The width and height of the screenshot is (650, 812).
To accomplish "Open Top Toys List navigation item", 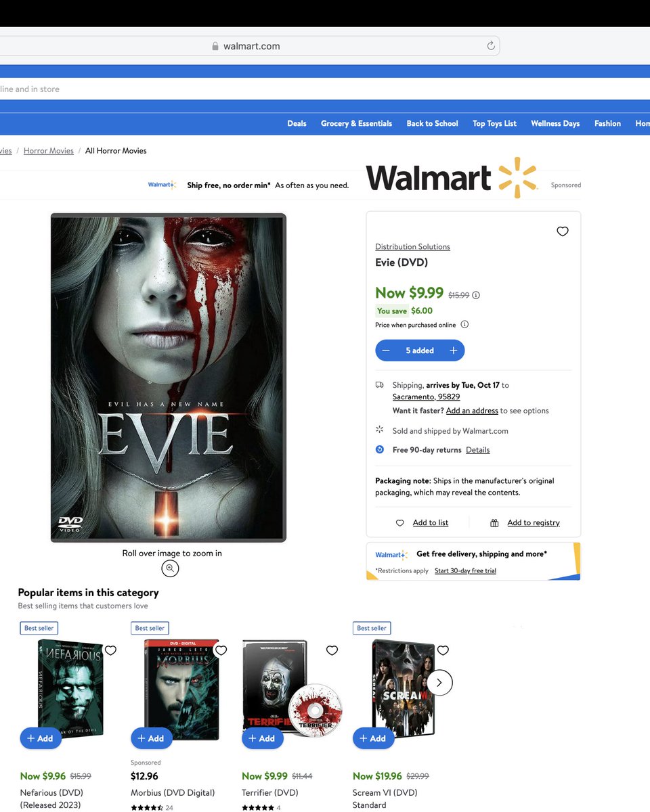I will coord(494,123).
